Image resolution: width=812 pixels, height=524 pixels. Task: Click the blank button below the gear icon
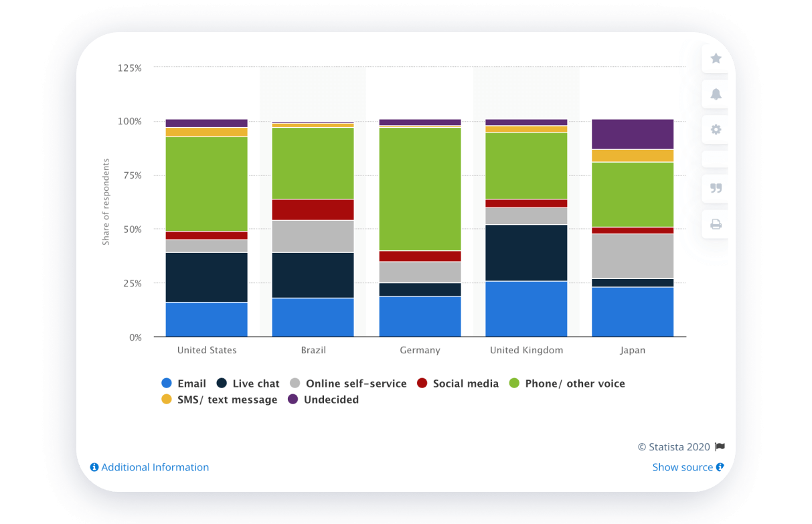[716, 159]
